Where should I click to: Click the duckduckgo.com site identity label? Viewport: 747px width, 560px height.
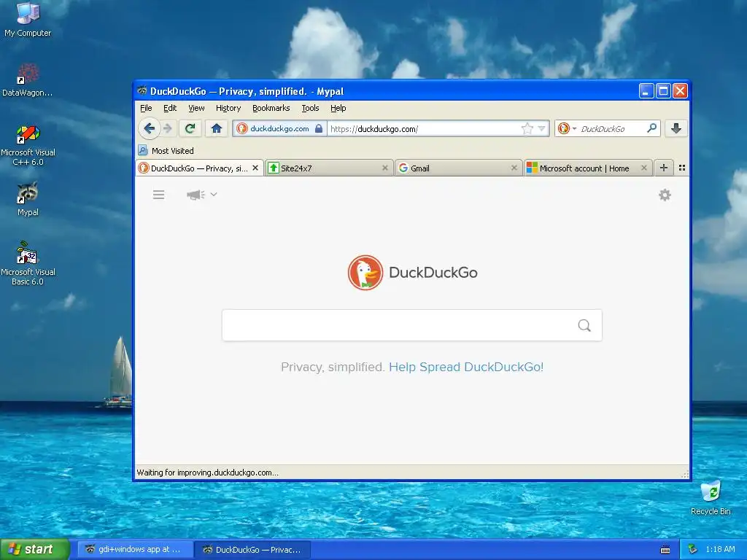click(279, 128)
